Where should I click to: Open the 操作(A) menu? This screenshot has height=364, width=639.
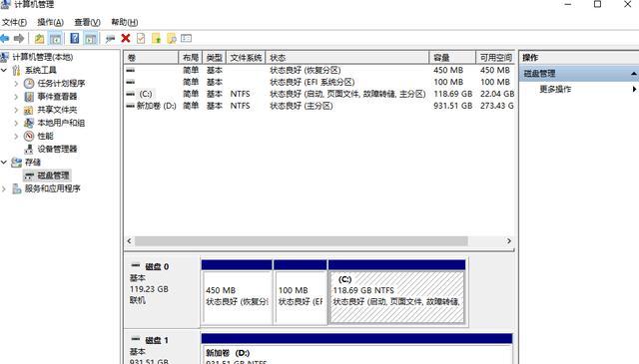pos(51,22)
